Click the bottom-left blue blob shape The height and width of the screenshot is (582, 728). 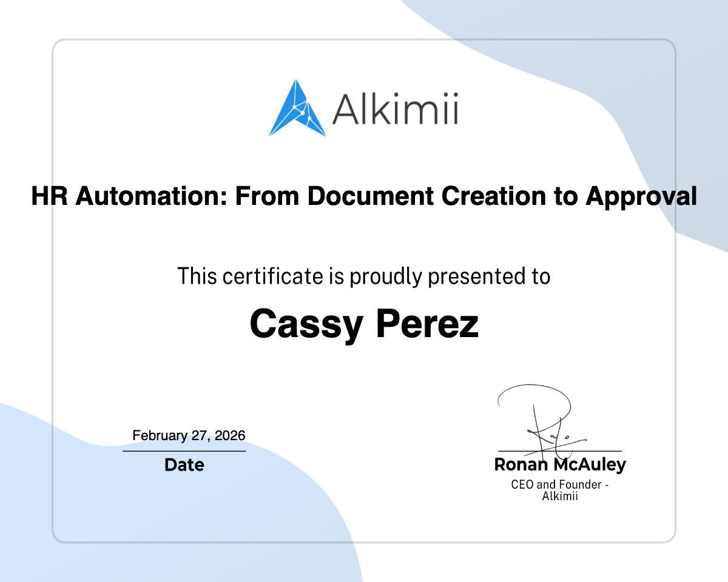point(73,533)
